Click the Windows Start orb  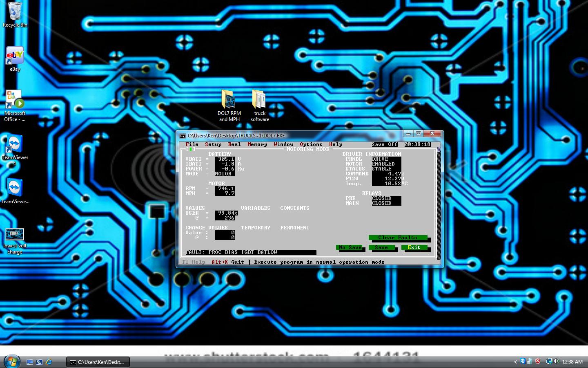[11, 361]
